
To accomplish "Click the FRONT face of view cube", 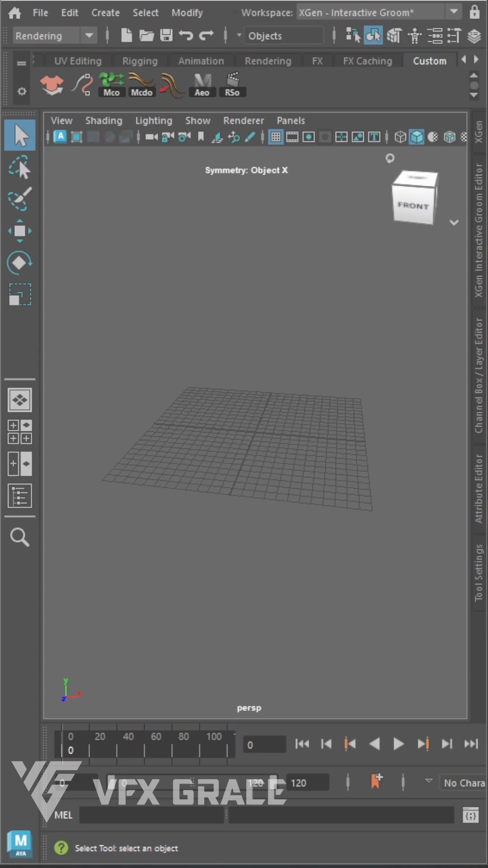I will pyautogui.click(x=413, y=206).
